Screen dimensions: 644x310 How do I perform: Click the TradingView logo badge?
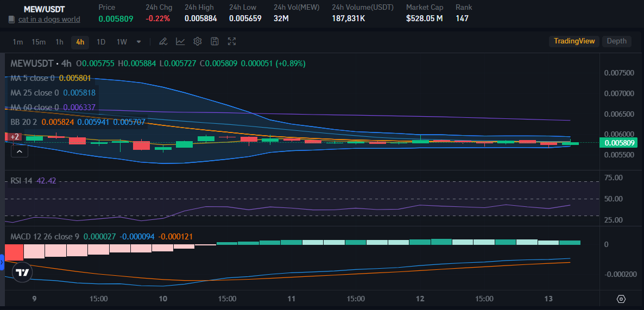click(x=22, y=272)
